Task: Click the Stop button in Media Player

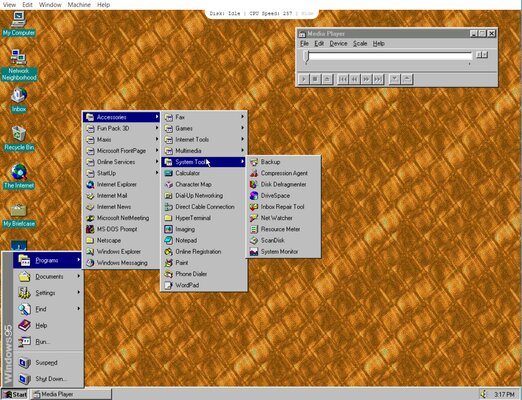Action: pos(315,79)
